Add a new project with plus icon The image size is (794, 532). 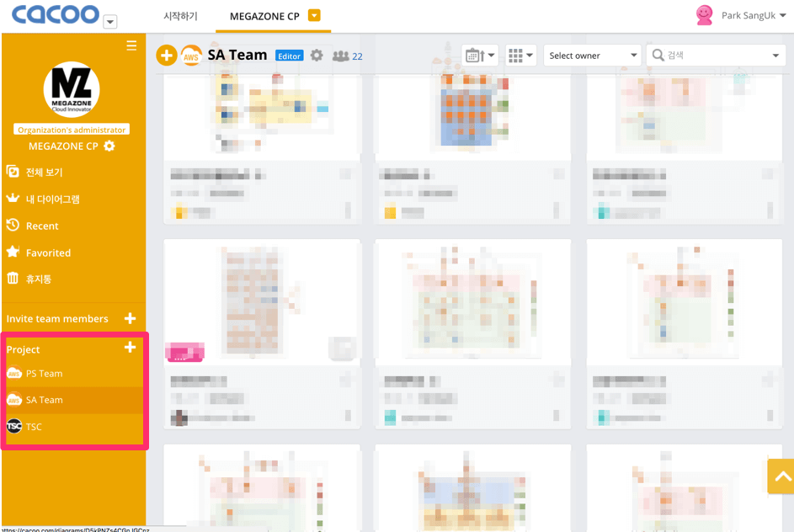[130, 348]
